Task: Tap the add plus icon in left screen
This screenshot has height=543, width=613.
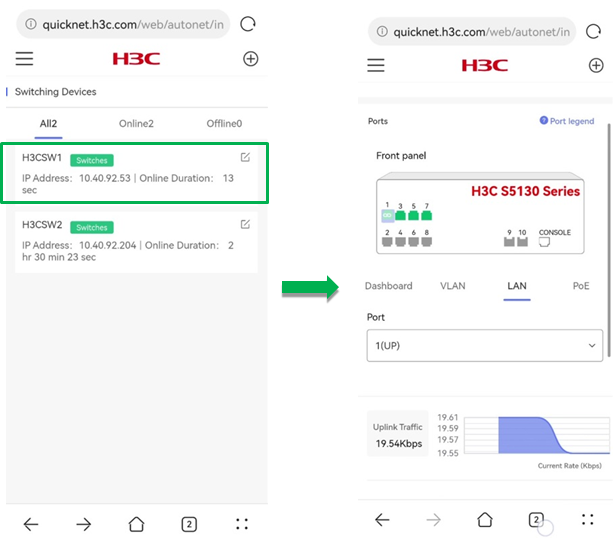Action: click(251, 59)
